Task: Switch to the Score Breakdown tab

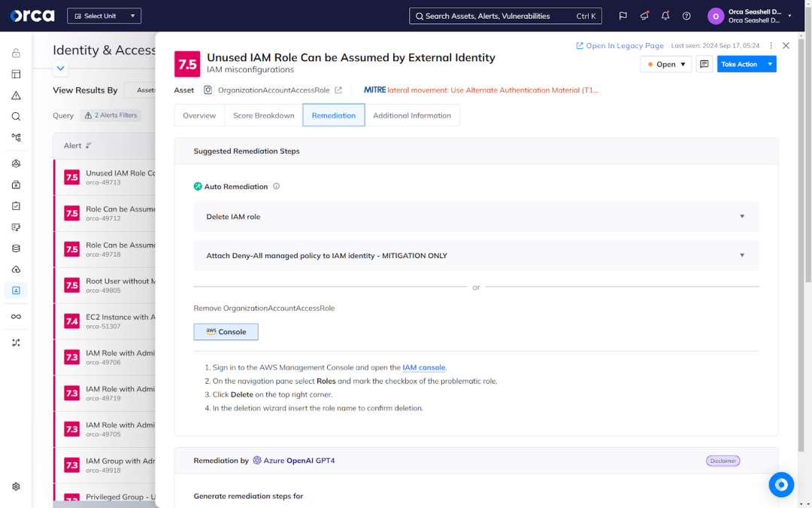Action: (263, 116)
